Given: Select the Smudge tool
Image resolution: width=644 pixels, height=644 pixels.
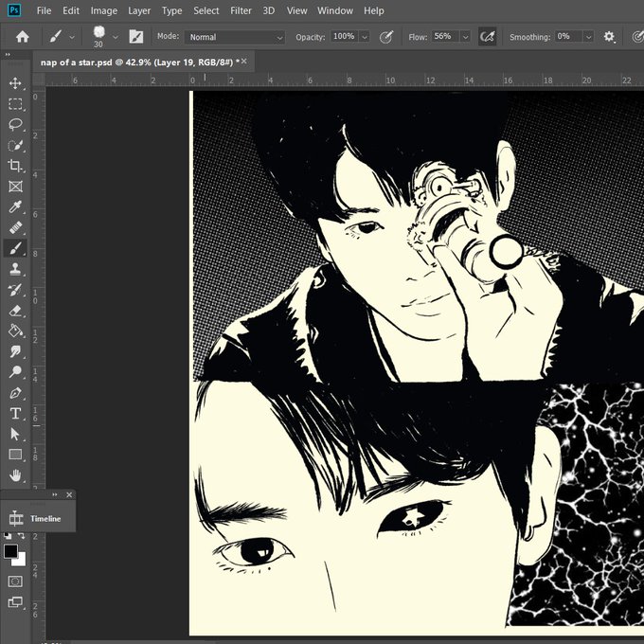Looking at the screenshot, I should [15, 351].
